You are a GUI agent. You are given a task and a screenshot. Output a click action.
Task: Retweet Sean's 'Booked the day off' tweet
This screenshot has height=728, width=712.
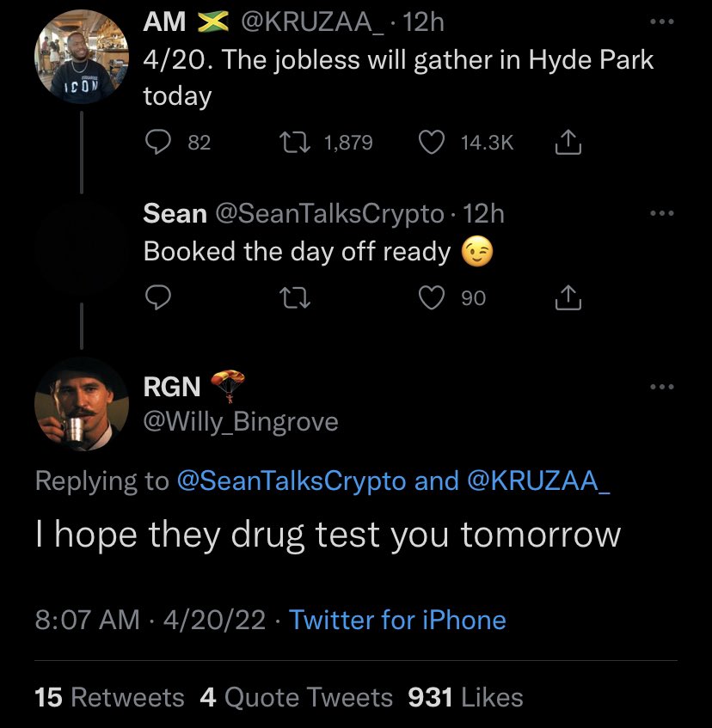point(294,297)
